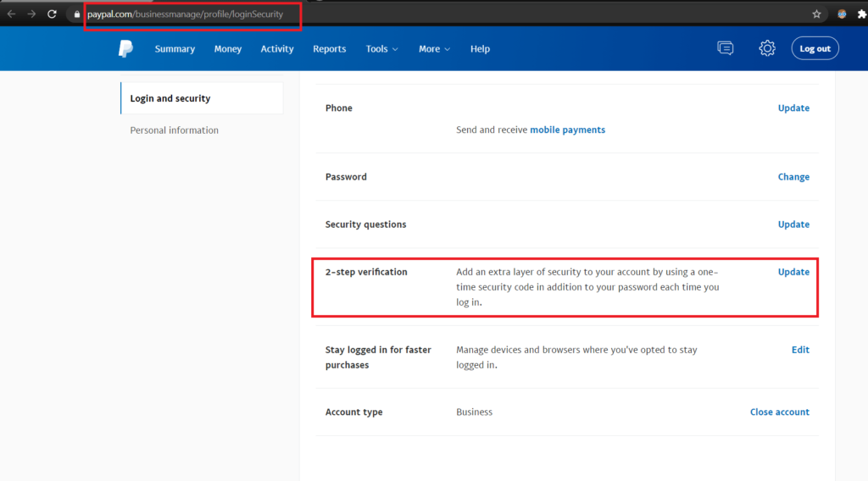Click the browser forward arrow
This screenshot has width=868, height=481.
click(x=31, y=14)
